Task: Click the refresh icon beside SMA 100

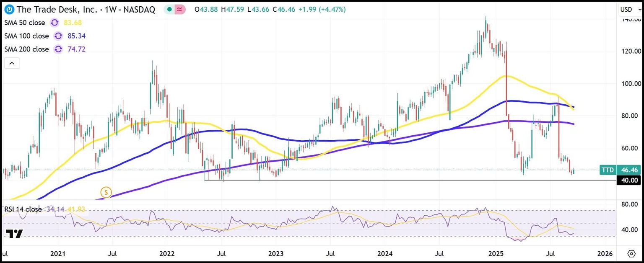Action: [x=58, y=36]
